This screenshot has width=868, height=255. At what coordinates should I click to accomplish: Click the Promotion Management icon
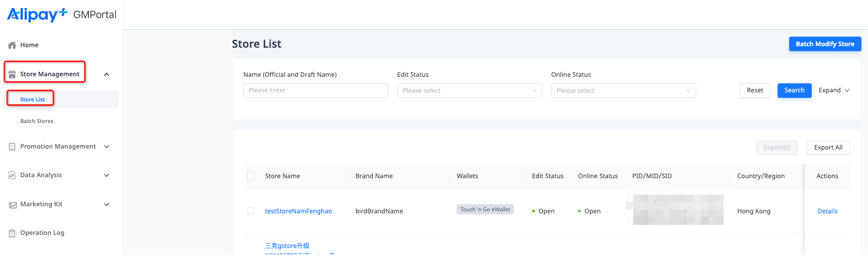12,147
